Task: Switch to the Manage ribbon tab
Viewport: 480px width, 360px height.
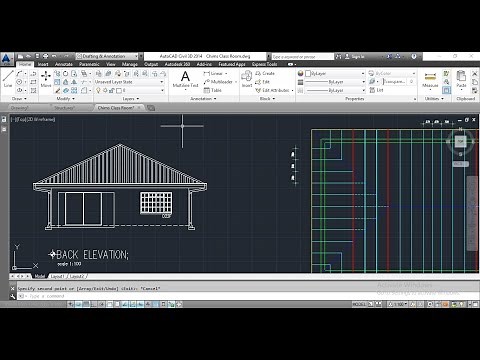Action: pyautogui.click(x=129, y=64)
